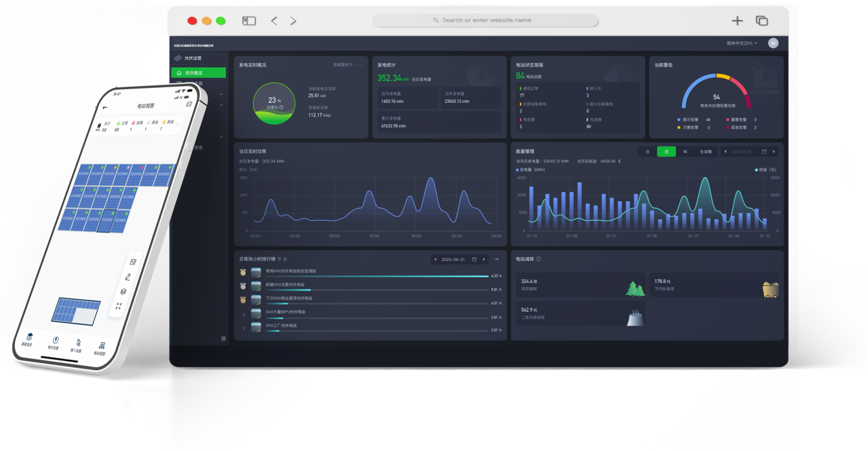Click the user avatar labeled M
868x451 pixels.
click(x=773, y=43)
